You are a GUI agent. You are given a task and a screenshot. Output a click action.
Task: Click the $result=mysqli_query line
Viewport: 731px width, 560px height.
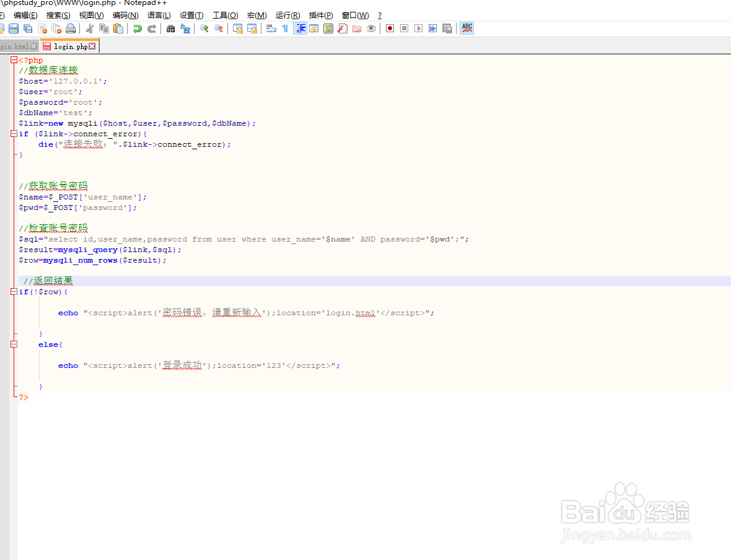[100, 250]
